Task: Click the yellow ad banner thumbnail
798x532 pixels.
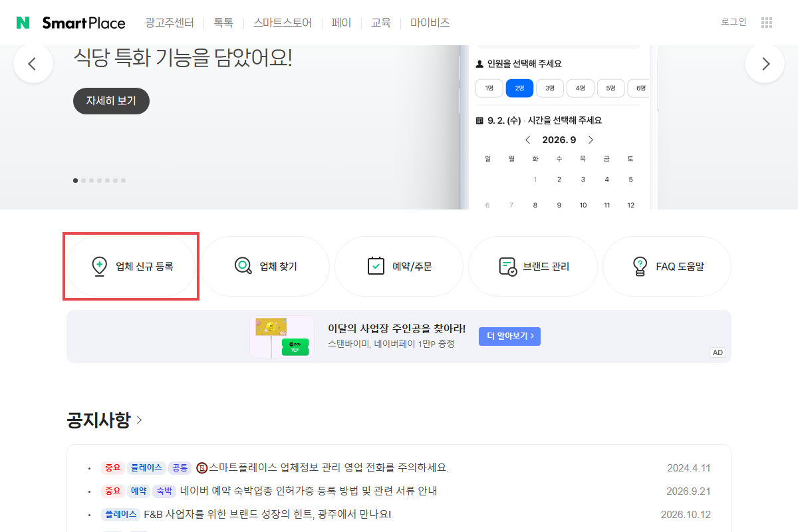Action: (x=282, y=337)
